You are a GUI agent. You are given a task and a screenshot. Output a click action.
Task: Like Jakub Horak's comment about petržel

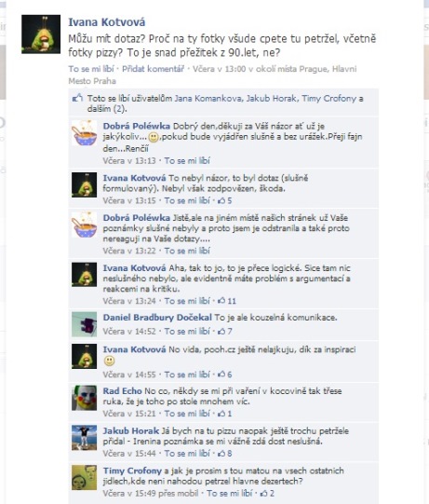click(187, 453)
